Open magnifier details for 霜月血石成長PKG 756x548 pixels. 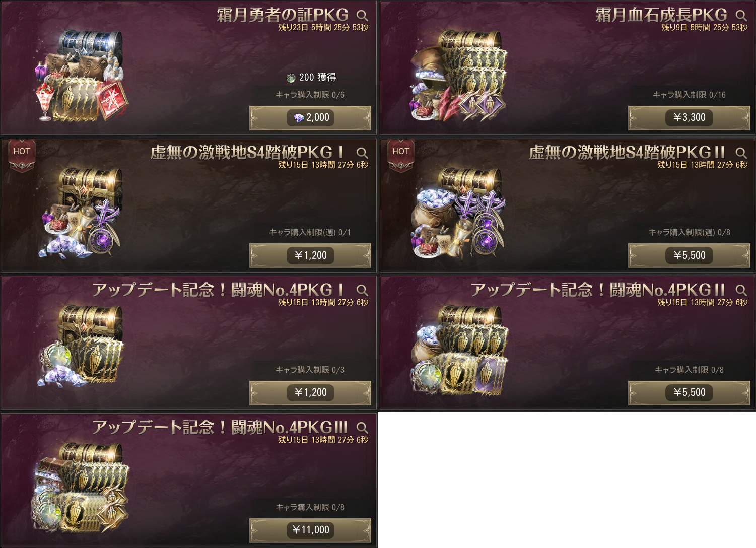point(741,15)
